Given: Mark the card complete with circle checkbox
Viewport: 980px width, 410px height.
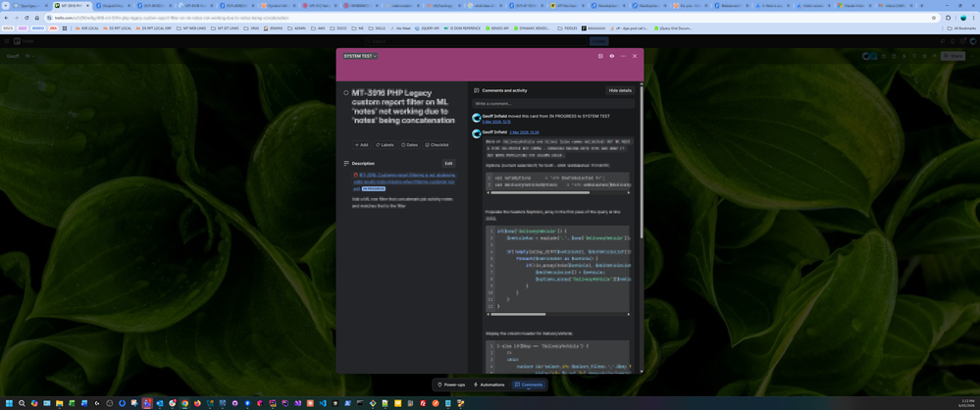Looking at the screenshot, I should click(x=346, y=92).
